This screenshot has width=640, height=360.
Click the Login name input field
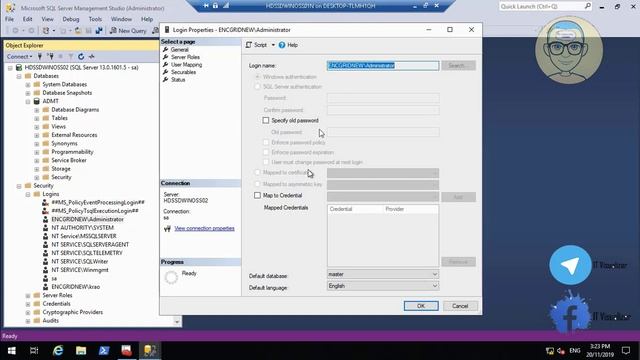pos(383,65)
